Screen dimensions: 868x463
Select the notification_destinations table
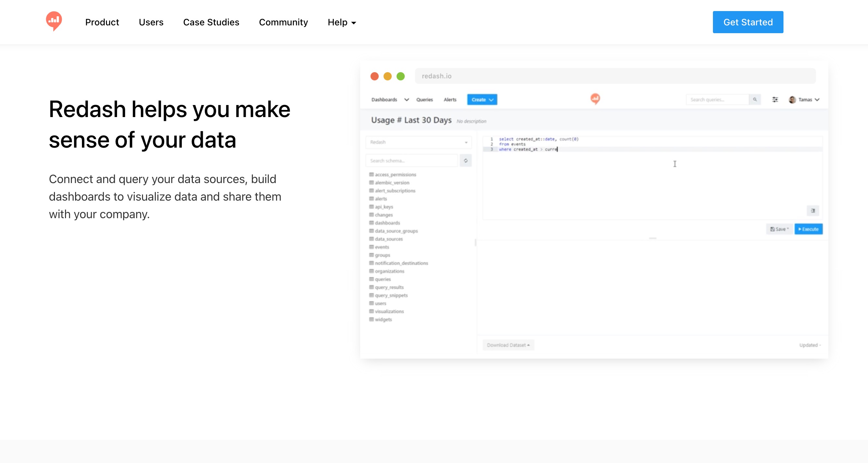[401, 263]
